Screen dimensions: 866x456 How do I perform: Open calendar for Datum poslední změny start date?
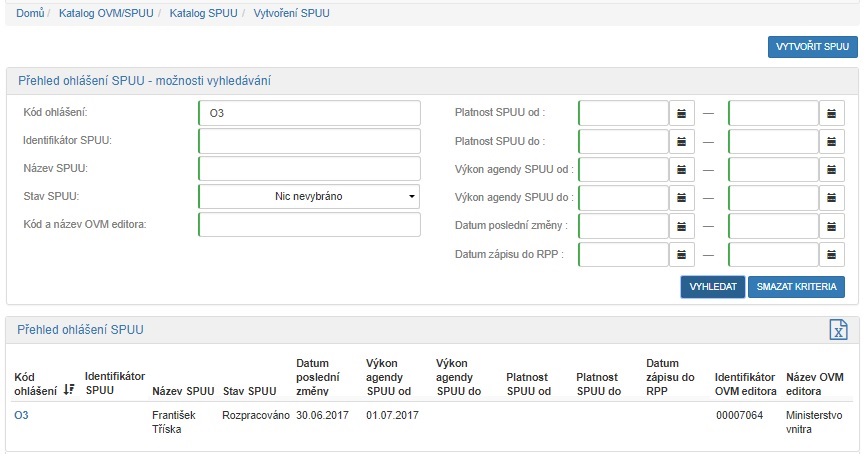[x=681, y=226]
